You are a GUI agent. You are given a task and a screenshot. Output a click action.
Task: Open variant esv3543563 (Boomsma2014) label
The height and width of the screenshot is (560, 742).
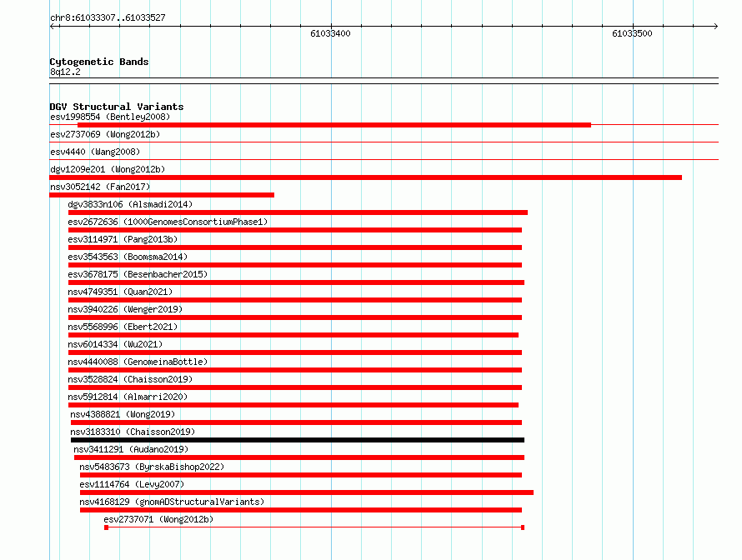(x=128, y=257)
